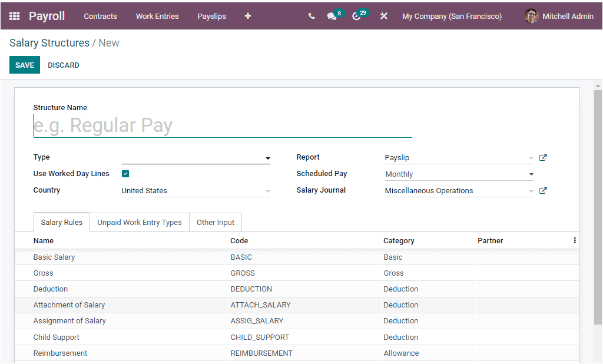Expand the Country dropdown

coord(268,191)
